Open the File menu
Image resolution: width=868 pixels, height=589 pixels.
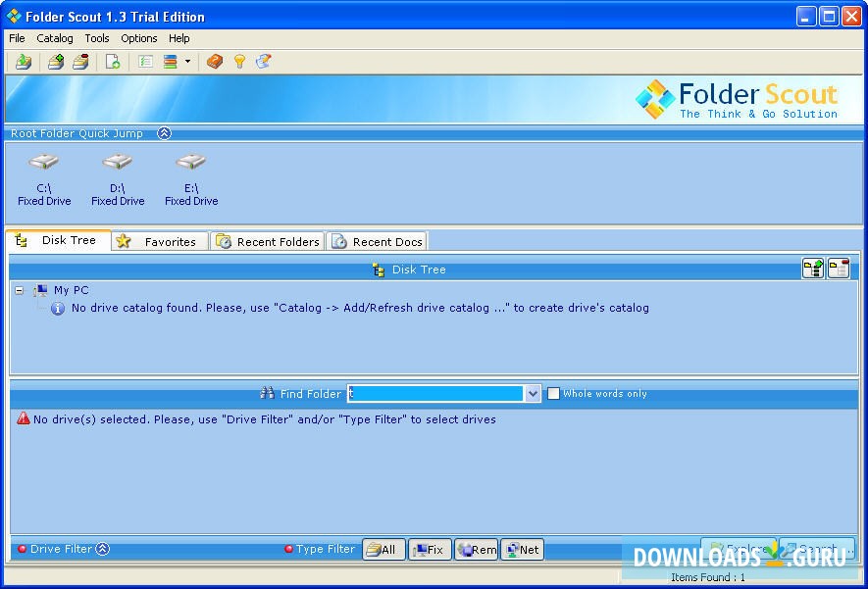pyautogui.click(x=17, y=38)
